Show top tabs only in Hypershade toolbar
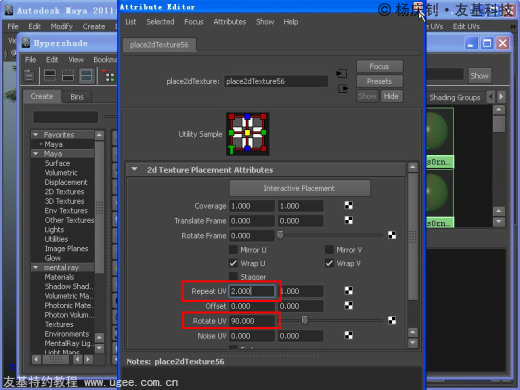Viewport: 520px width, 390px height. click(x=50, y=76)
